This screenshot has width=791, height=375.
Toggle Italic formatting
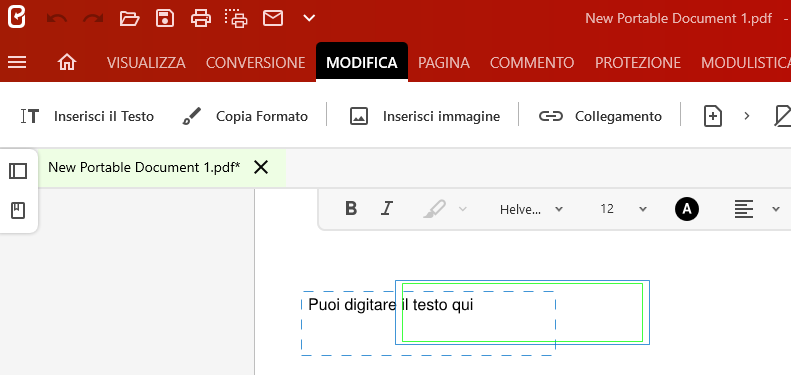click(x=386, y=208)
